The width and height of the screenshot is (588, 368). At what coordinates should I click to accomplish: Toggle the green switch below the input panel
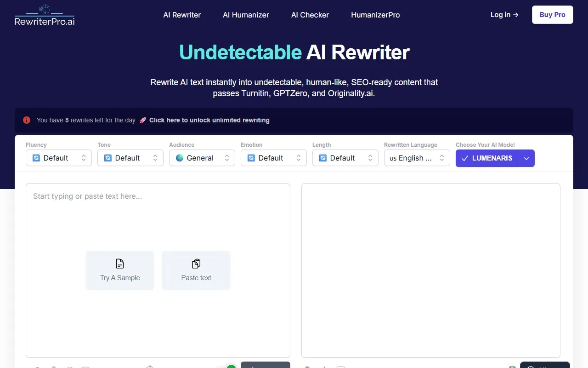coord(226,366)
